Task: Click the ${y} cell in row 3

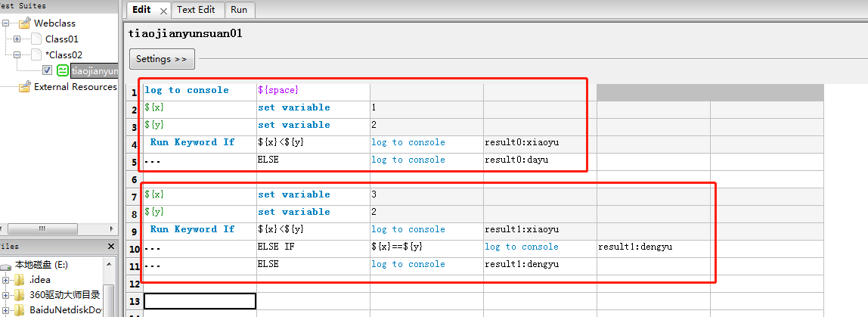Action: [x=200, y=126]
